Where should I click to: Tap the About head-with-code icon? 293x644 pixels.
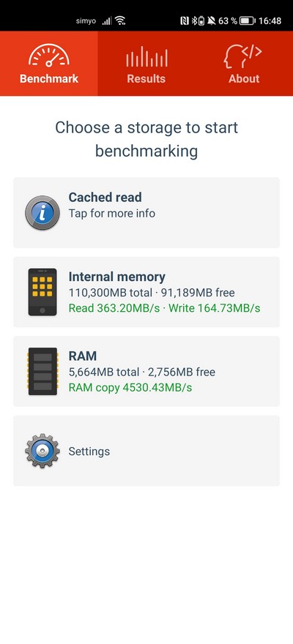[243, 56]
